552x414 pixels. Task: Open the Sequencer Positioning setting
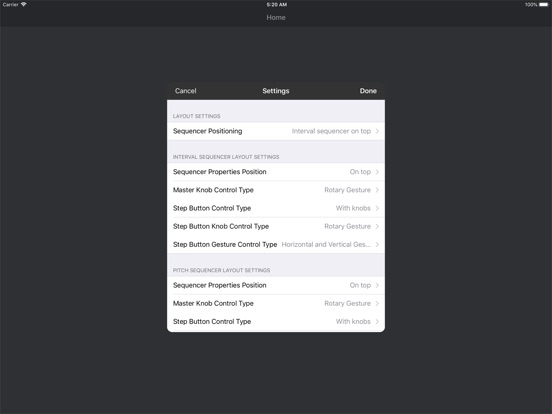[x=276, y=131]
